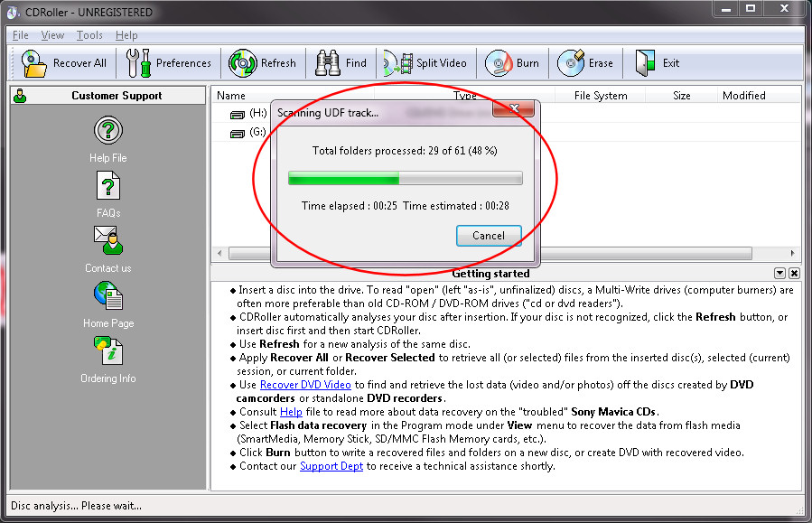The image size is (812, 523).
Task: Click the Customer Support panel header
Action: [108, 96]
